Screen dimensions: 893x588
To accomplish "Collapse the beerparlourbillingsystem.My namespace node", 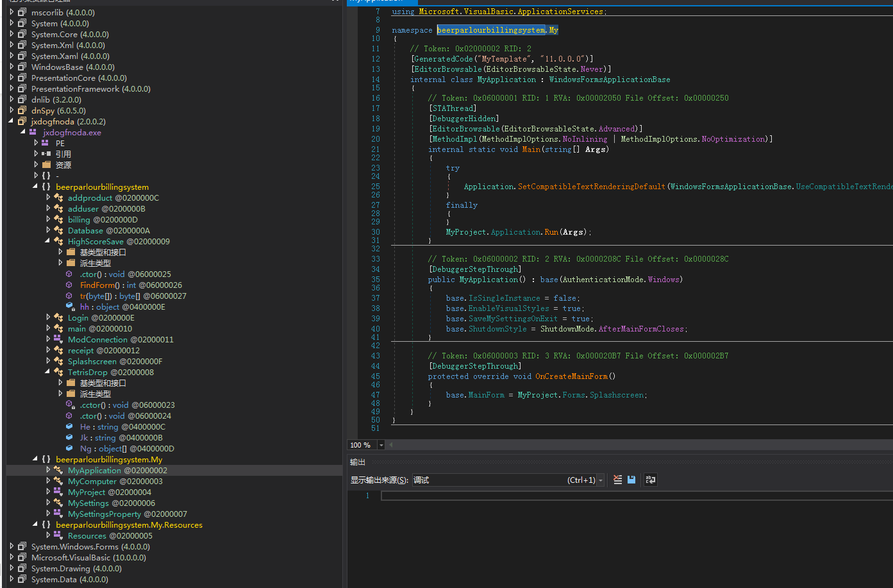I will click(36, 459).
